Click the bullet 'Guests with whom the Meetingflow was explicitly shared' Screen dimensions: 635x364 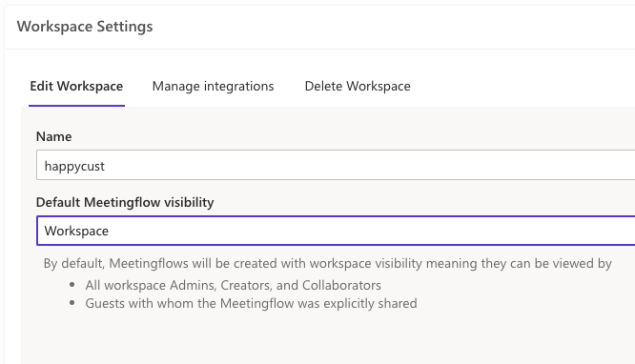[x=251, y=304]
